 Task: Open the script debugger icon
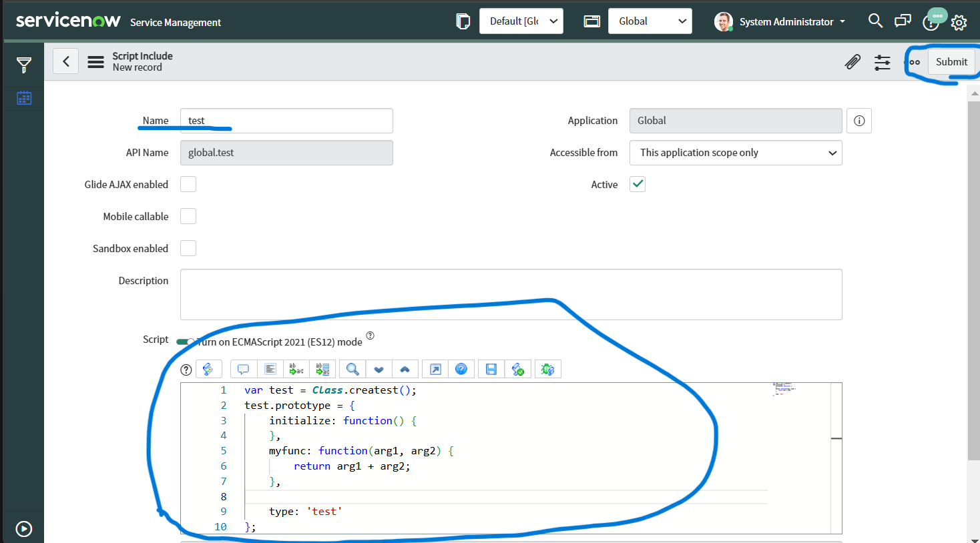pyautogui.click(x=547, y=369)
